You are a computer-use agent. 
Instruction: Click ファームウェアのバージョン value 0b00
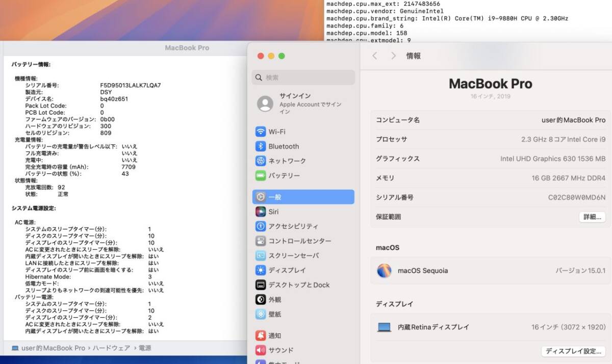pyautogui.click(x=107, y=119)
